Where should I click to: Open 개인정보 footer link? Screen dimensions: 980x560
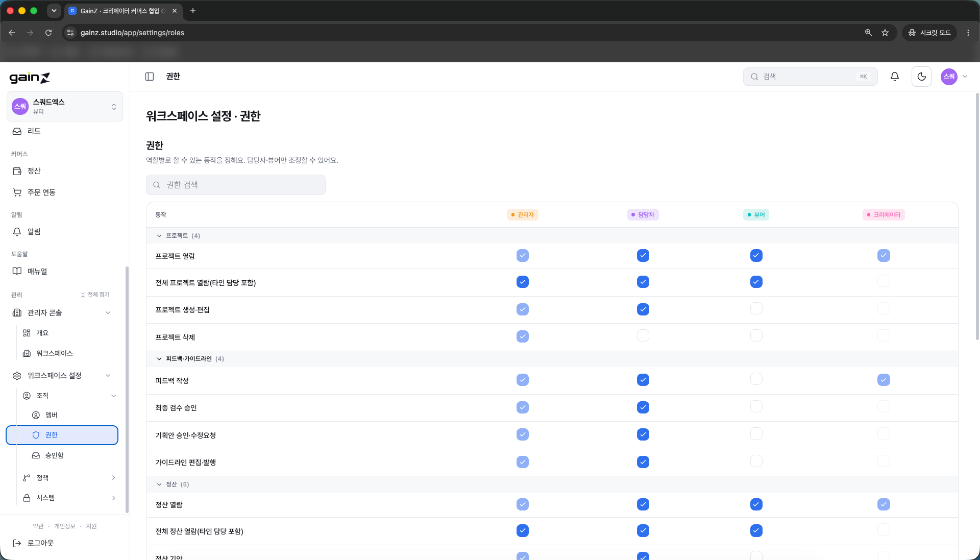click(x=65, y=526)
